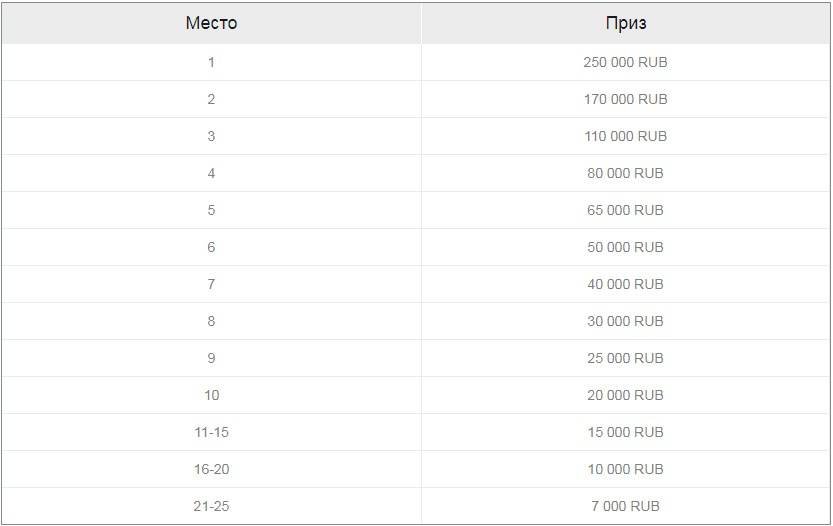Select the 170 000 RUB prize cell
Image resolution: width=833 pixels, height=526 pixels.
coord(625,99)
